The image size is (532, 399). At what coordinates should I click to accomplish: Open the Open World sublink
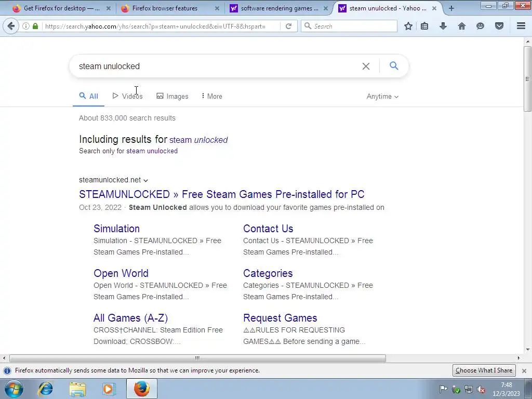tap(121, 273)
